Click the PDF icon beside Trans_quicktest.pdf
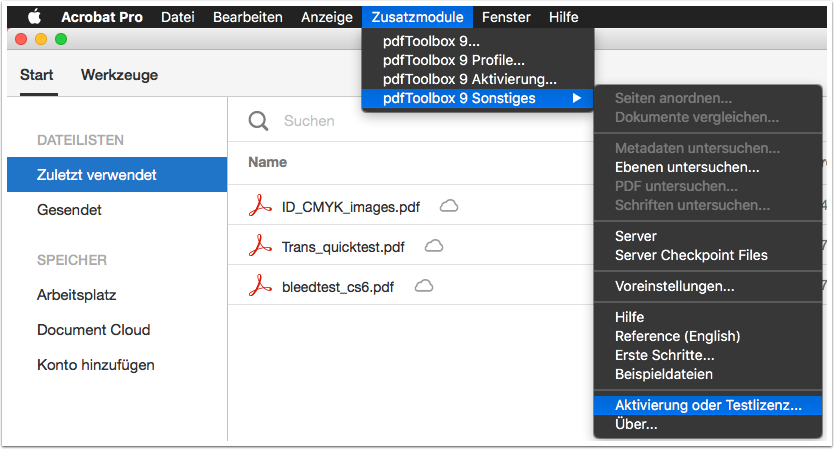 (260, 246)
